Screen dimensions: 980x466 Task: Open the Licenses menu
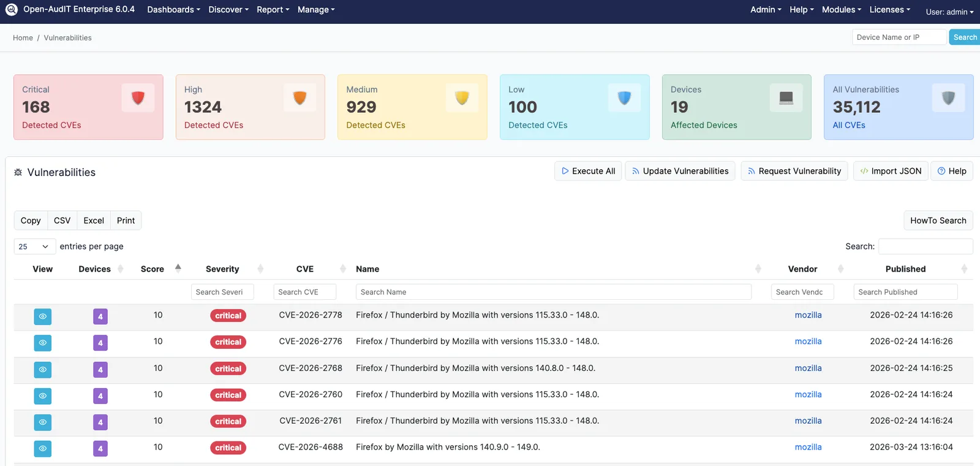(x=889, y=10)
